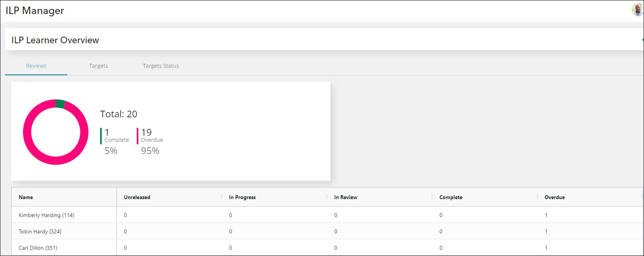Click the green Complete segment of donut chart
The height and width of the screenshot is (256, 644).
click(60, 104)
